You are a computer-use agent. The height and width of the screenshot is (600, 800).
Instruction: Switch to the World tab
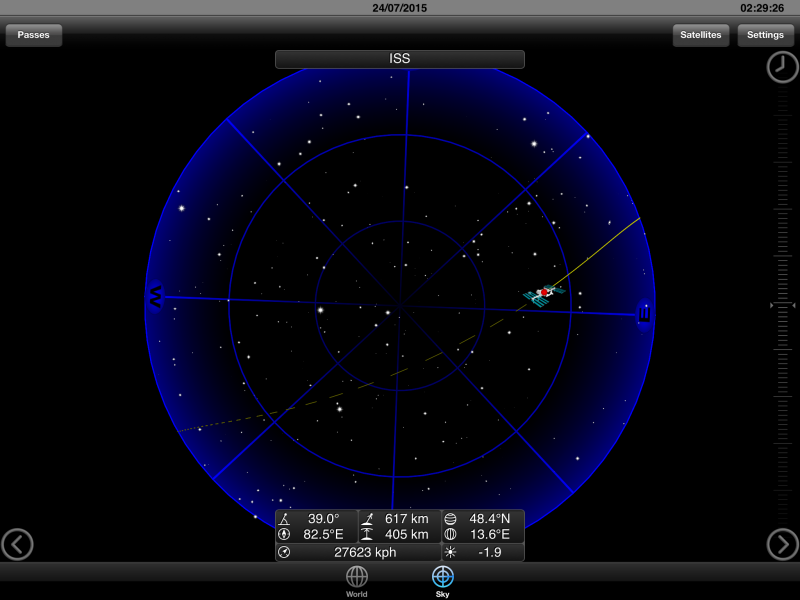click(x=357, y=582)
